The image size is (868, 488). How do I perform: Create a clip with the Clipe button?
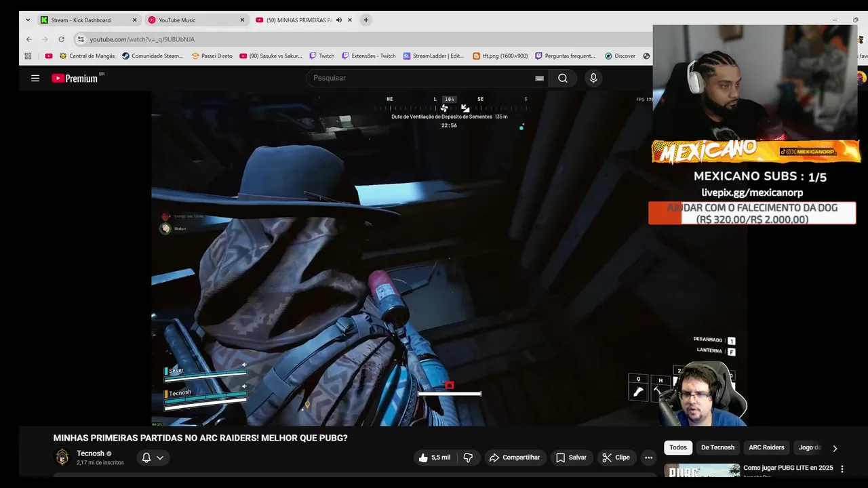click(616, 457)
